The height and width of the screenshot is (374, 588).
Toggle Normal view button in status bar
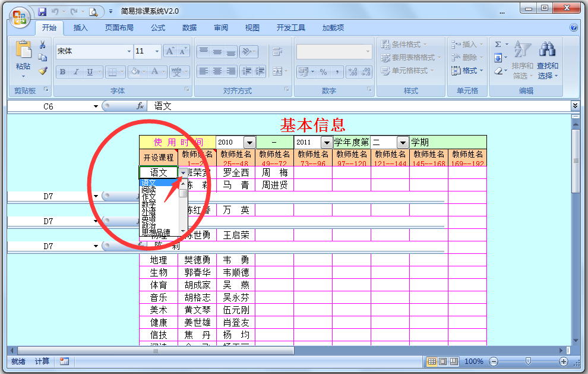click(432, 361)
